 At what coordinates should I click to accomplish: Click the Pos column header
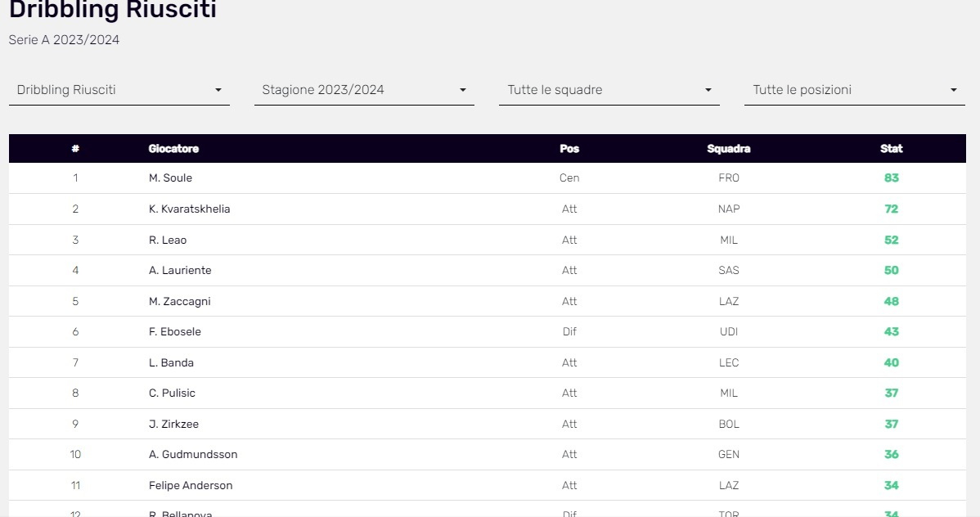(569, 149)
